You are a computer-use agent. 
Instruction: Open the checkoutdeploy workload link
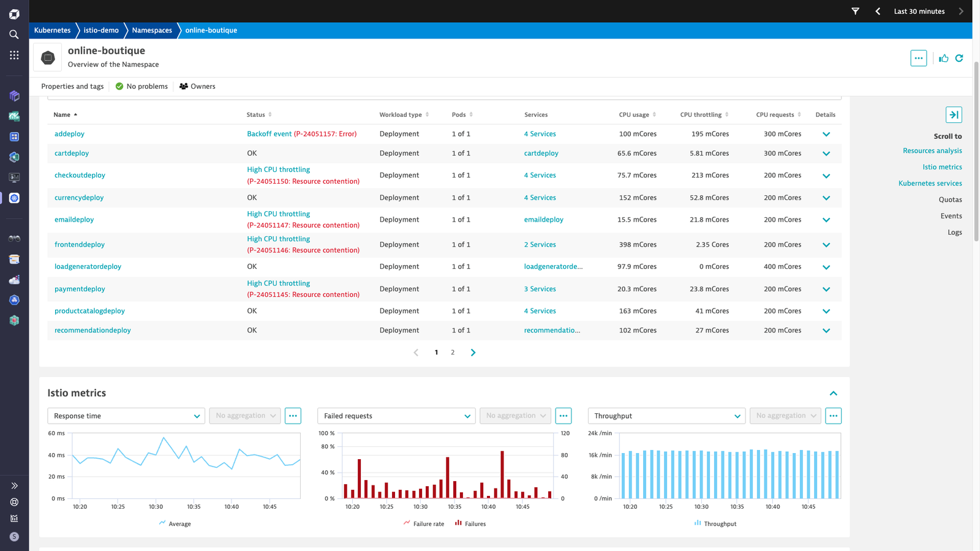80,175
